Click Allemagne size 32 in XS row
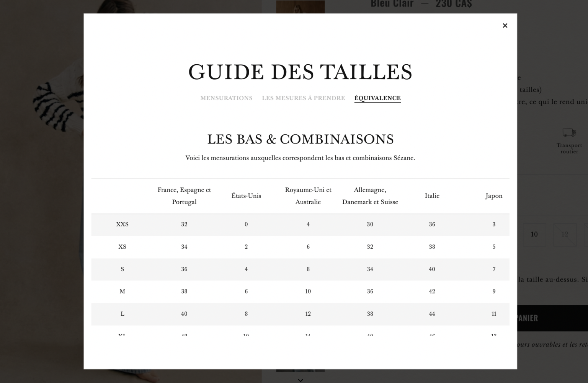 point(370,247)
